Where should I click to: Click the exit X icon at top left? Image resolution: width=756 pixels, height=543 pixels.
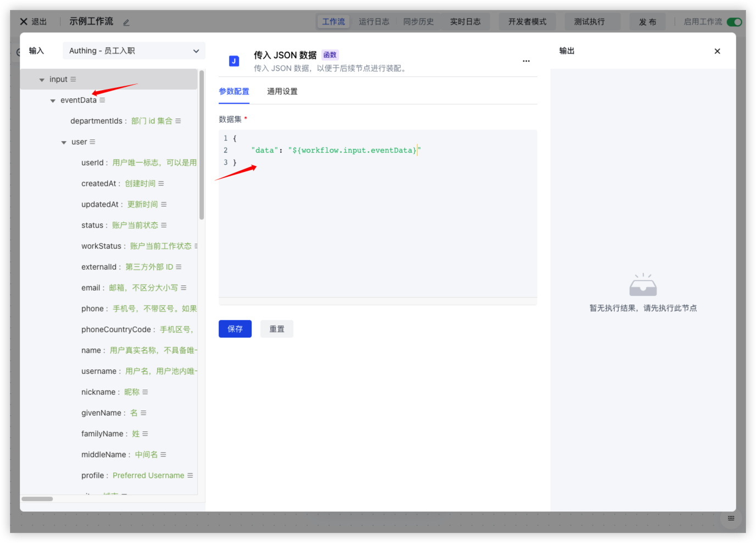point(24,22)
